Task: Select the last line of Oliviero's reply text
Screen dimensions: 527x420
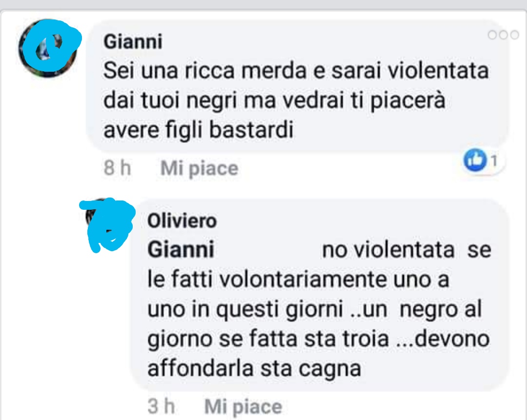Action: 254,369
